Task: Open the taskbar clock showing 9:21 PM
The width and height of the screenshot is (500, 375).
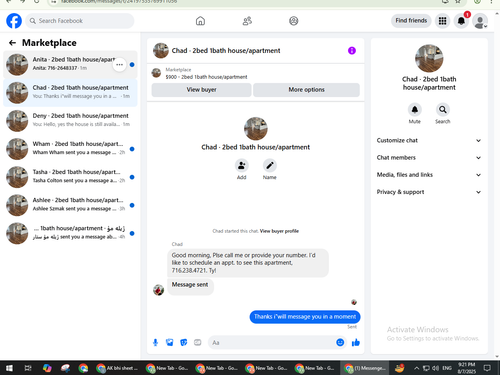Action: click(467, 368)
